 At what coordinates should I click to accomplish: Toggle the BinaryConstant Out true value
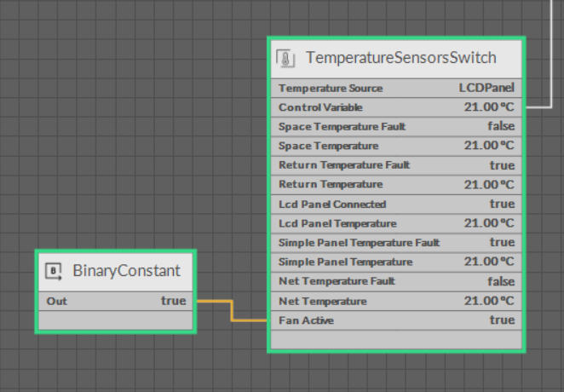[x=173, y=301]
